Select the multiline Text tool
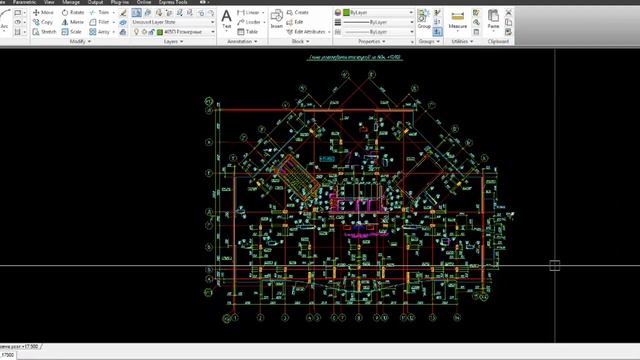The height and width of the screenshot is (360, 640). click(226, 20)
